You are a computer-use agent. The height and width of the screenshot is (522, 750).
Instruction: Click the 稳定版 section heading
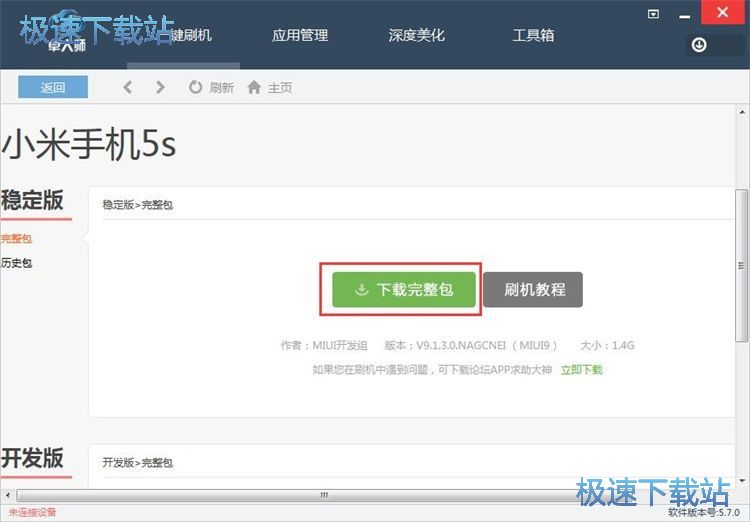[32, 200]
